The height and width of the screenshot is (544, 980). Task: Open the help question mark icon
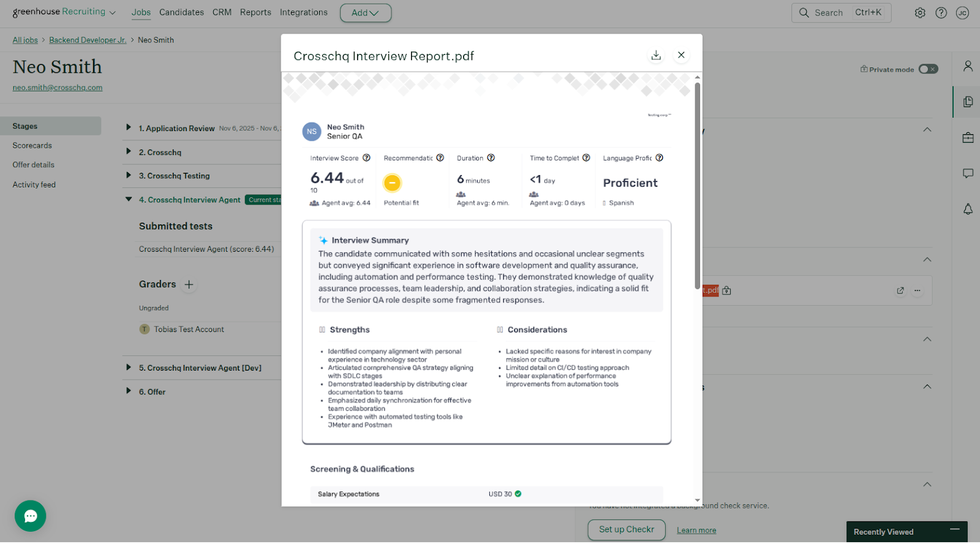941,13
